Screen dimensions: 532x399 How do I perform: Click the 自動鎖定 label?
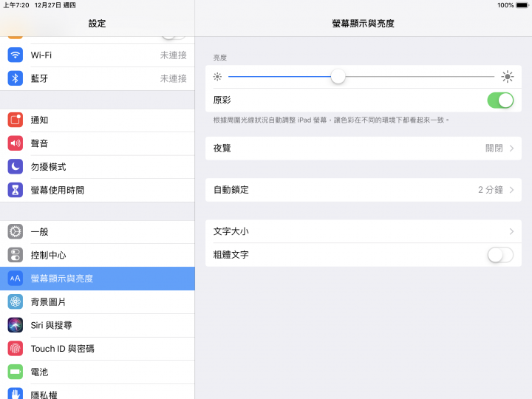click(x=231, y=190)
